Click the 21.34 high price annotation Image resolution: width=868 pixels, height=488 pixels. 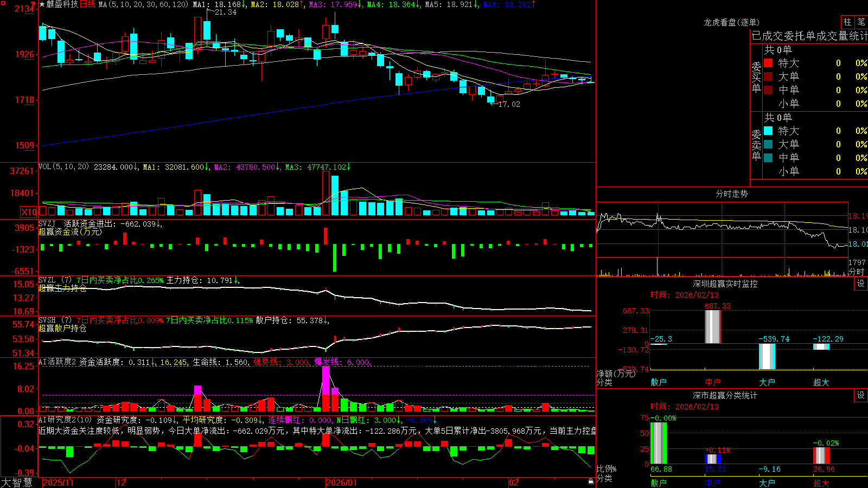(x=226, y=12)
